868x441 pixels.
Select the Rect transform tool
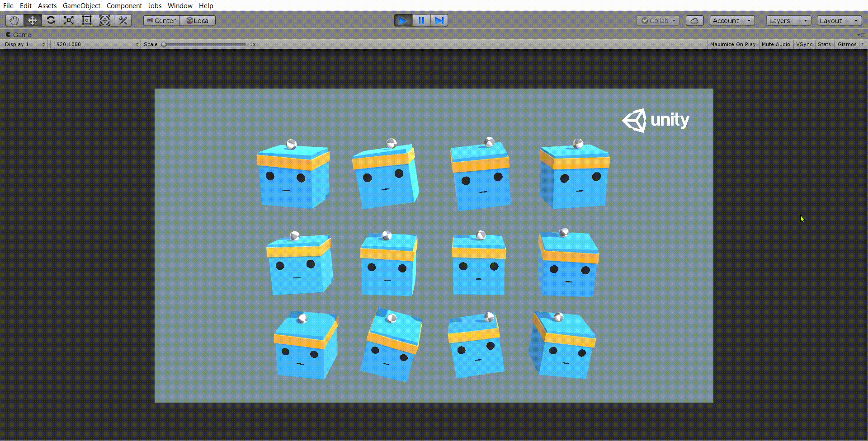[x=87, y=20]
